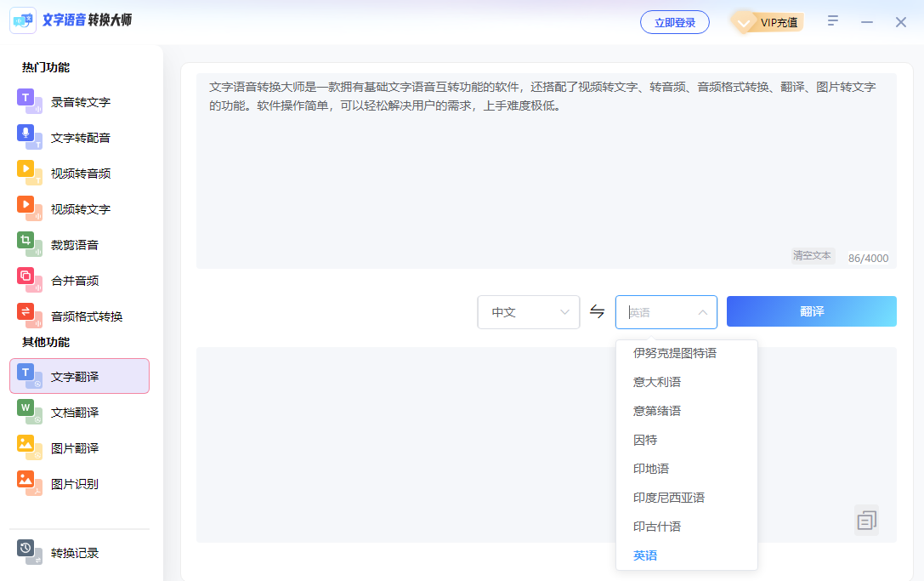Viewport: 924px width, 581px height.
Task: Collapse the target language dropdown
Action: pyautogui.click(x=666, y=311)
